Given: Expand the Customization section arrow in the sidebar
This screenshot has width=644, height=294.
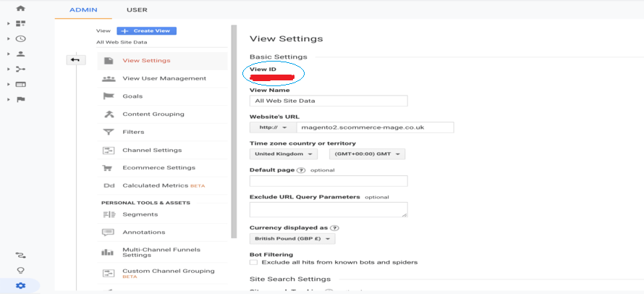Looking at the screenshot, I should click(8, 23).
